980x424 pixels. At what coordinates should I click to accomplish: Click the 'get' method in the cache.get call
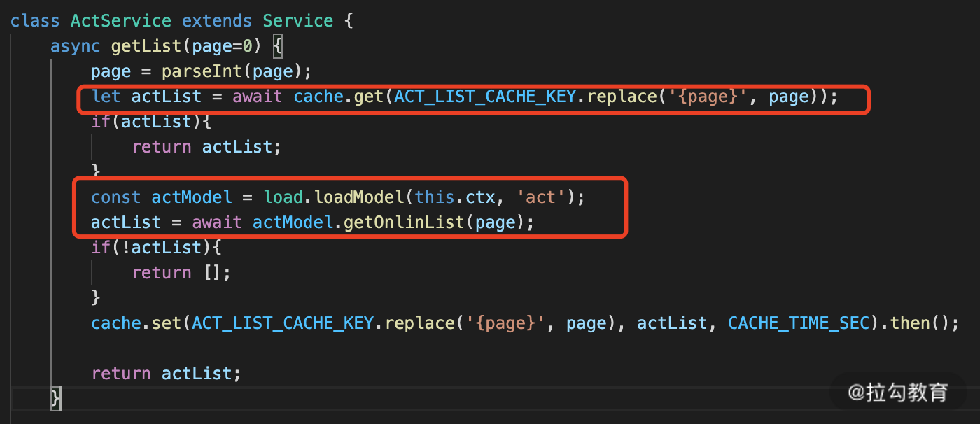[369, 96]
